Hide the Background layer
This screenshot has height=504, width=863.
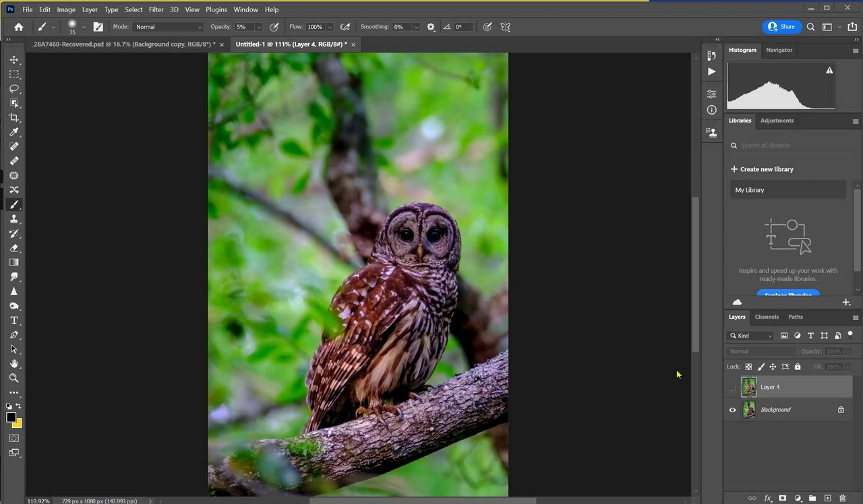(733, 410)
